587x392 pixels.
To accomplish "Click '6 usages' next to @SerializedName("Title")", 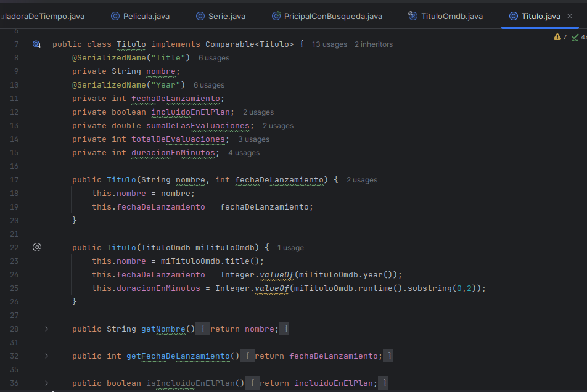I will pos(214,58).
